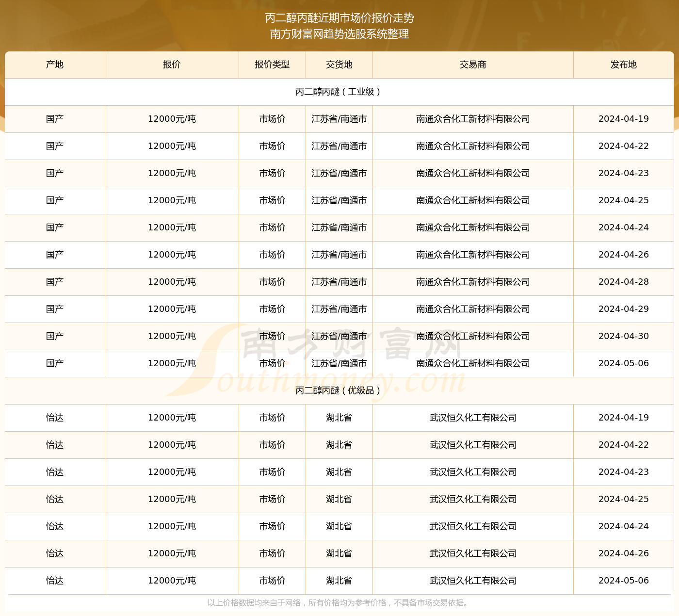
Task: Click the subtitle 南方财富网趋势选股系统整理
Action: point(339,34)
